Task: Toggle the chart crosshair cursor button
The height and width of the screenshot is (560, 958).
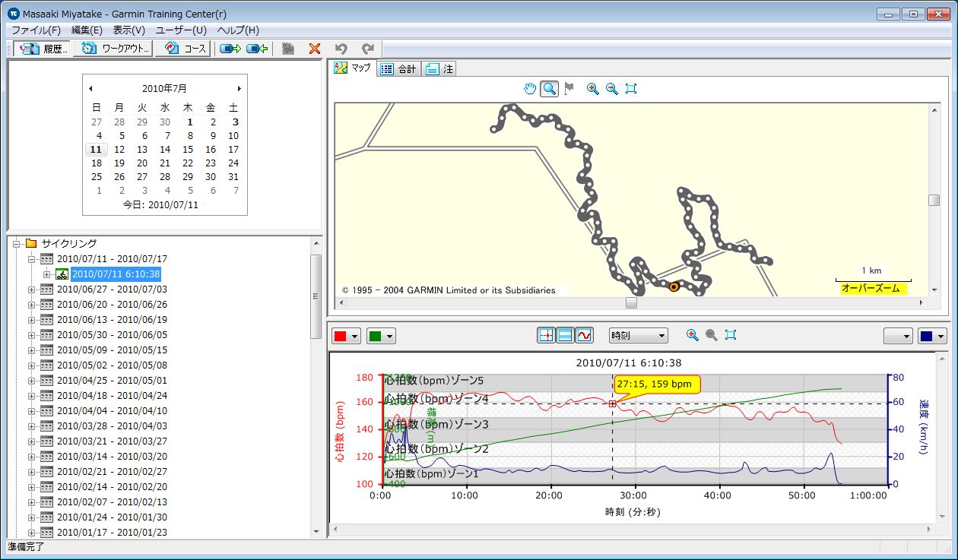Action: pyautogui.click(x=546, y=335)
